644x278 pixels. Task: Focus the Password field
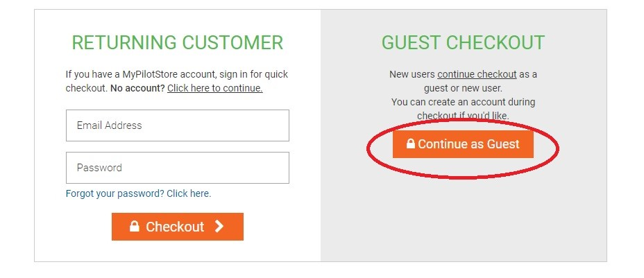pyautogui.click(x=177, y=168)
